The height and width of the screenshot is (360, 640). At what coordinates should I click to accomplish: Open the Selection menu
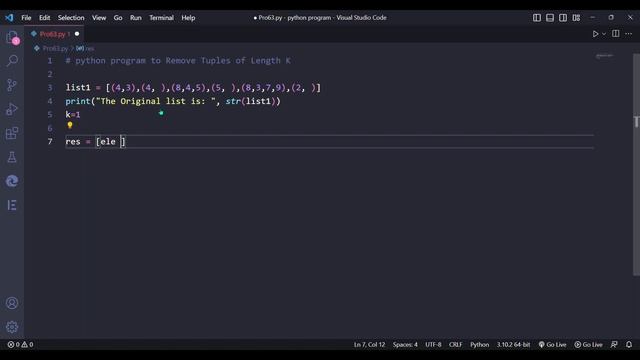click(x=71, y=18)
